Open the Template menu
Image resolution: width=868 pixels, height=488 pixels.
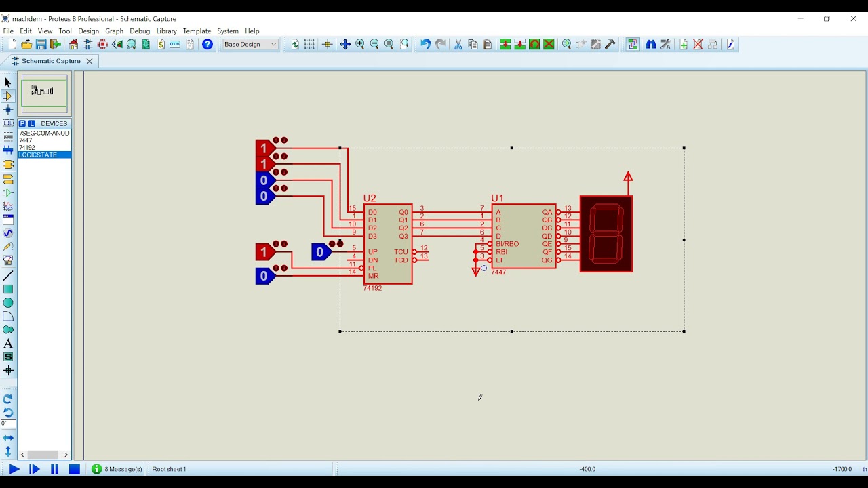pos(197,31)
